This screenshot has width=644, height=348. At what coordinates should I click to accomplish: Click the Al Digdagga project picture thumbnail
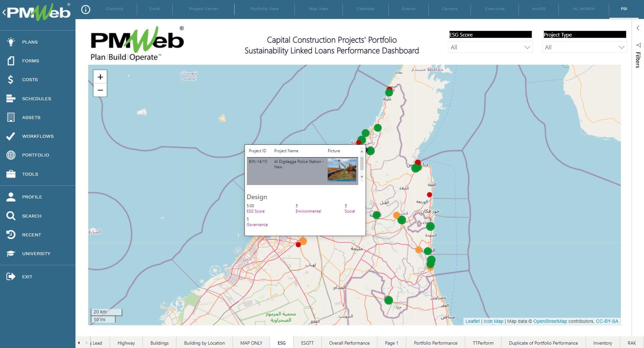[x=342, y=170]
